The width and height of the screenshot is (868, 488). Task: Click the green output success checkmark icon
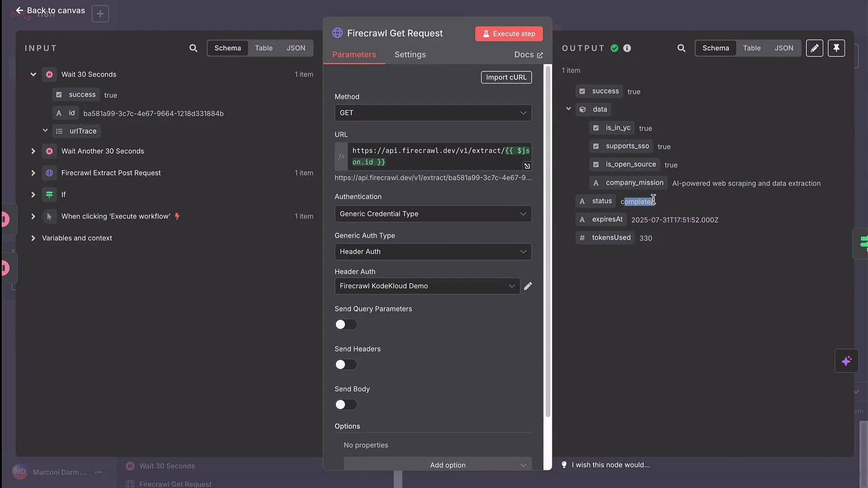click(x=614, y=48)
